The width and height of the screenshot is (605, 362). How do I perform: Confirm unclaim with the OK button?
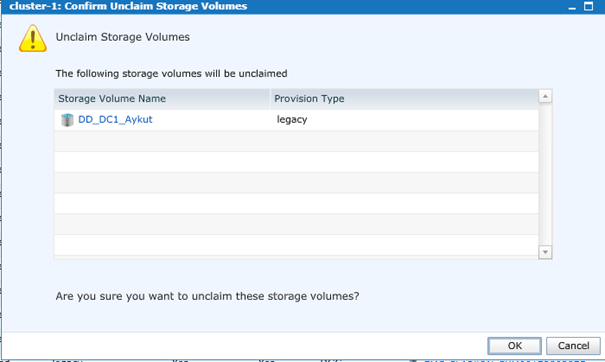point(514,345)
